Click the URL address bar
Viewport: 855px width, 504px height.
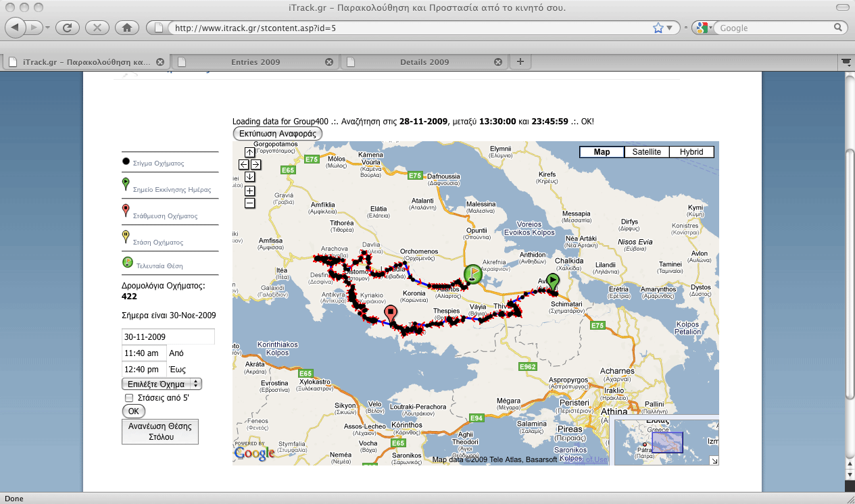tap(412, 28)
